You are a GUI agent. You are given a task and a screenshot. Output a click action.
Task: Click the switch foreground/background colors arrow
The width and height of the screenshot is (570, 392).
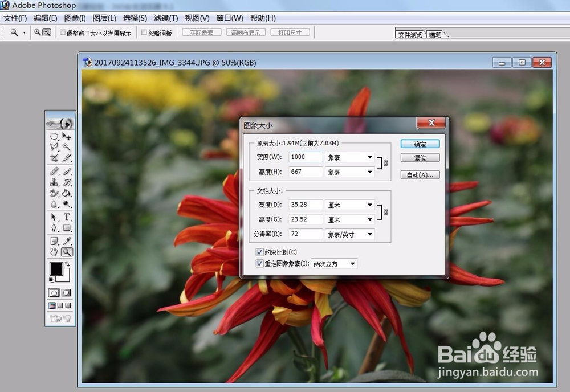tap(67, 264)
